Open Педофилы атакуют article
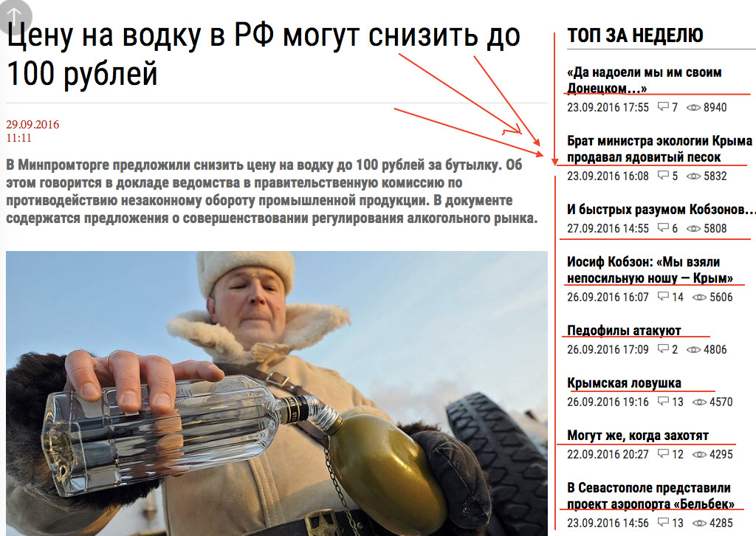The width and height of the screenshot is (756, 536). click(x=623, y=330)
